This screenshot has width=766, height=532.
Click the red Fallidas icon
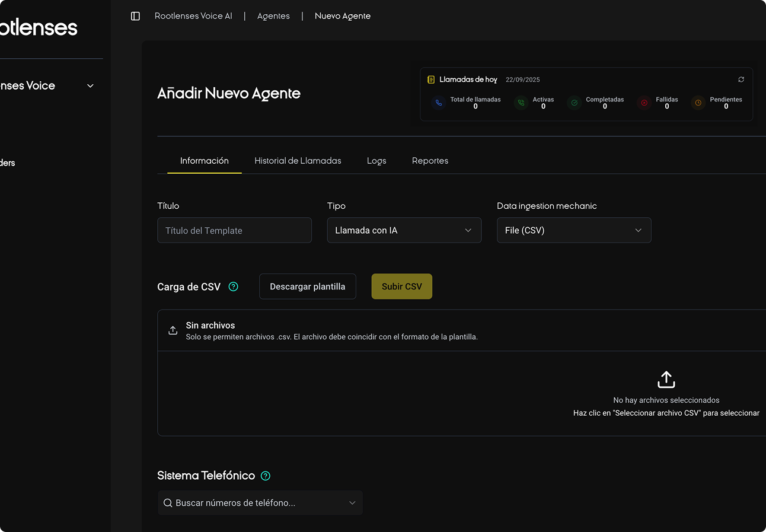(644, 103)
